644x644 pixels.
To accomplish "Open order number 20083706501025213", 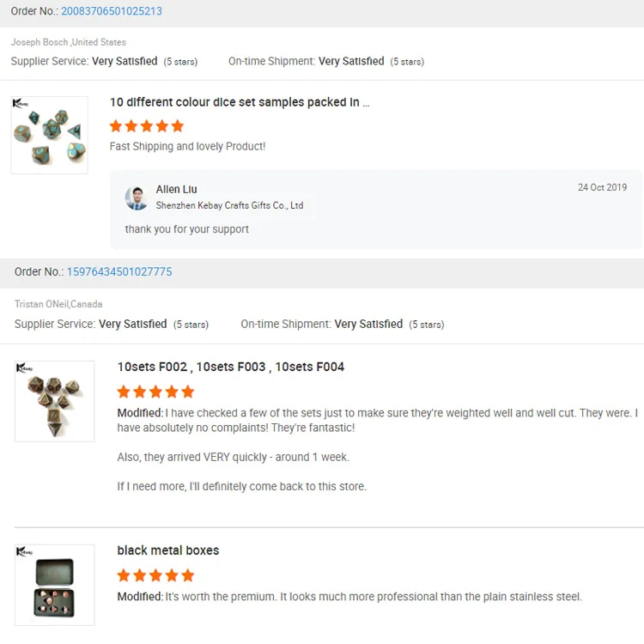I will (x=112, y=11).
